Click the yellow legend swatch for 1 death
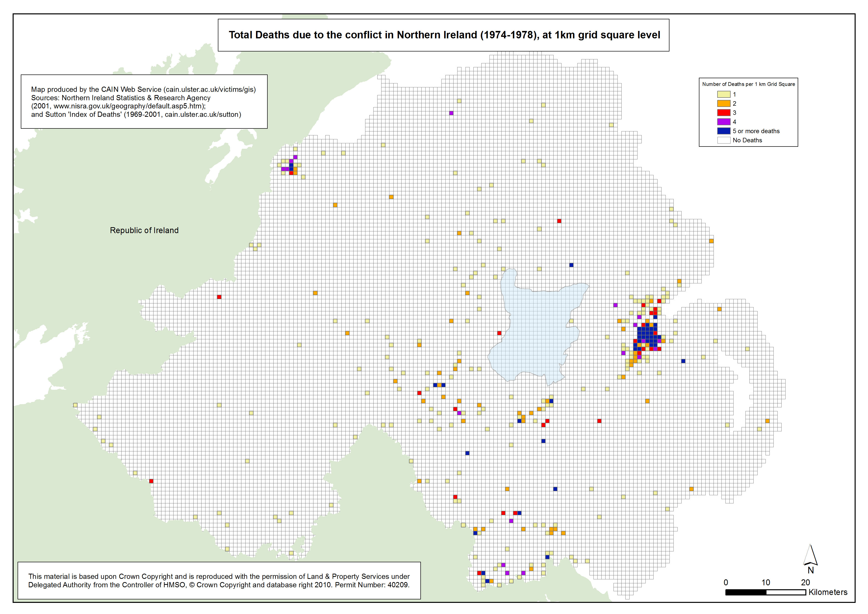This screenshot has width=868, height=614. tap(723, 94)
